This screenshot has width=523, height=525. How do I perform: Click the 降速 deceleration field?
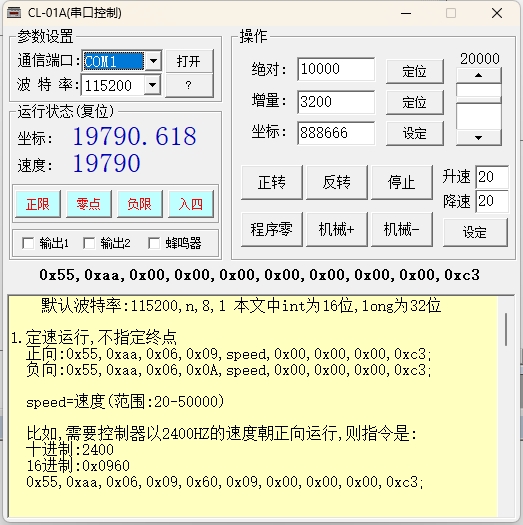coord(492,201)
